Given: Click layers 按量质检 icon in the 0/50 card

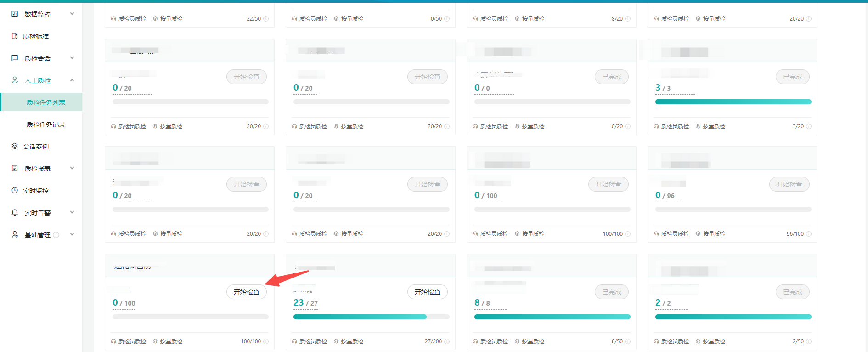Looking at the screenshot, I should pos(336,19).
